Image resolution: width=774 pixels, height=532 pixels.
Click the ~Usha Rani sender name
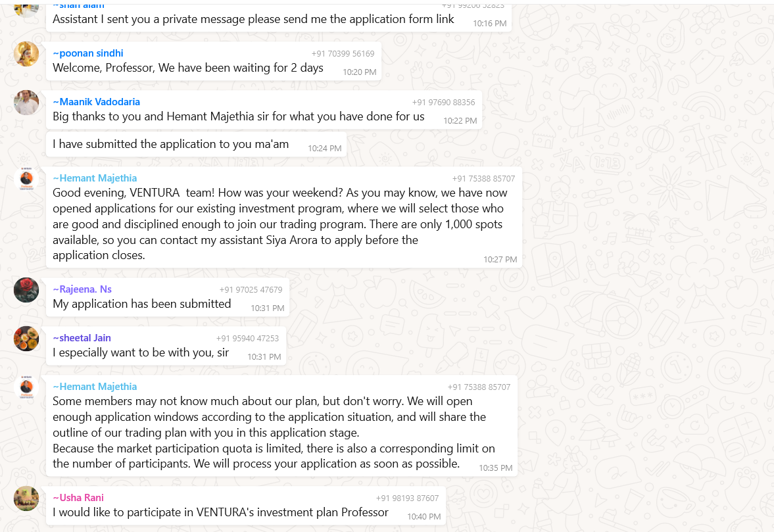tap(78, 498)
